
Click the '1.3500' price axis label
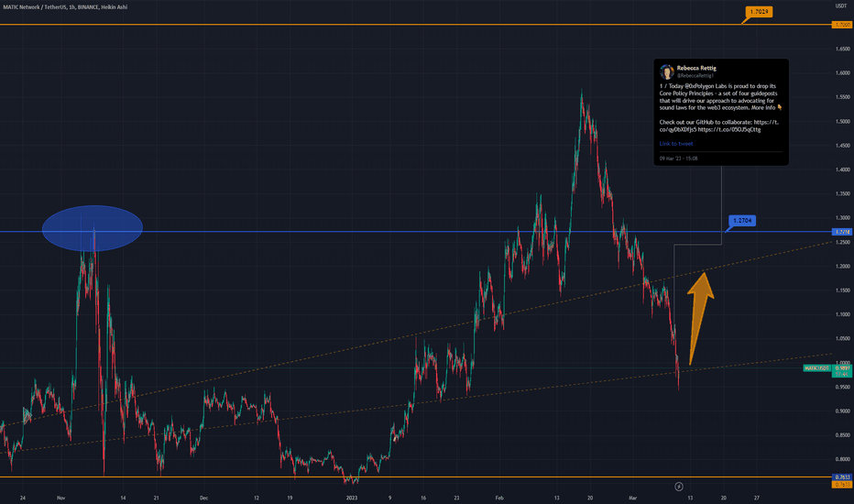842,193
